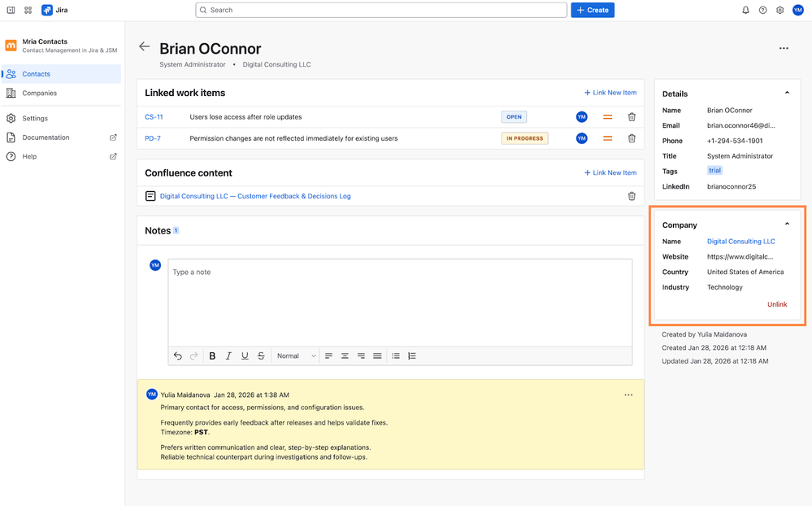812x506 pixels.
Task: Open the Jira logo home
Action: tap(55, 10)
